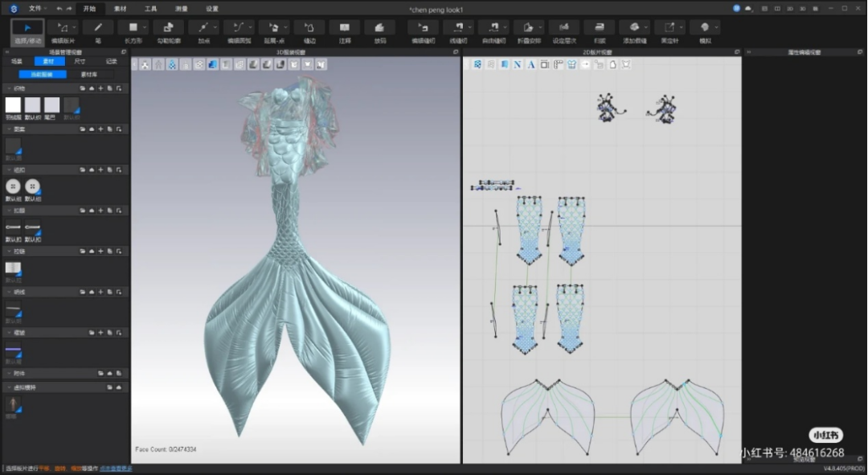Select the 线缝纫 segment sewing tool

pyautogui.click(x=458, y=32)
